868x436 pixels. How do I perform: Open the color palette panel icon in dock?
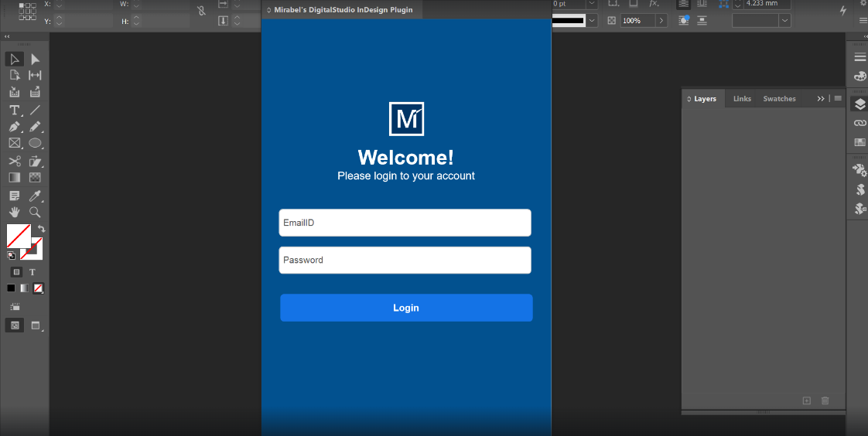click(859, 76)
